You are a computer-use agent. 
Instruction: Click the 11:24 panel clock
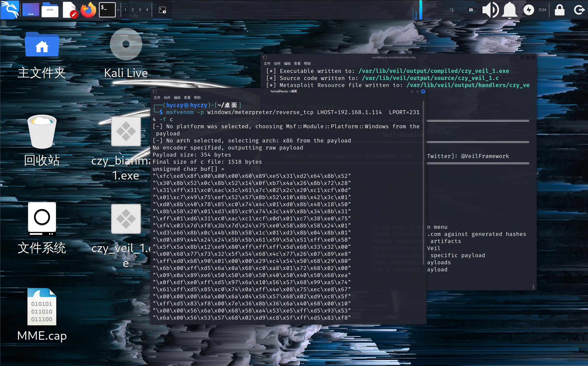(542, 10)
